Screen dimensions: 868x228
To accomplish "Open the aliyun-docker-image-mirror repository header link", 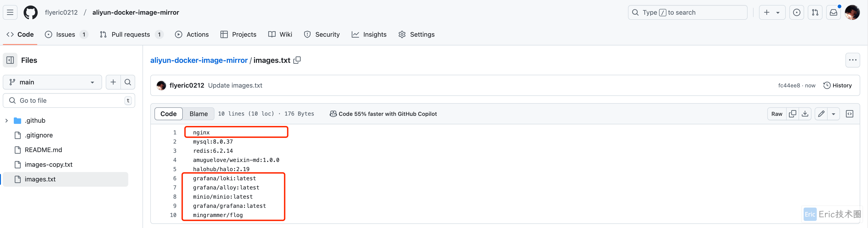I will (136, 12).
